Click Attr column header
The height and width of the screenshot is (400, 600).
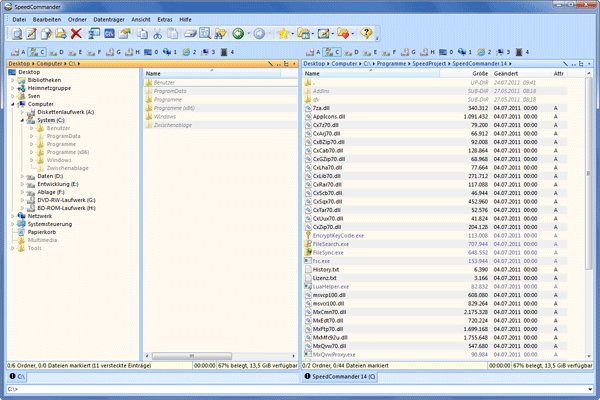[x=559, y=73]
